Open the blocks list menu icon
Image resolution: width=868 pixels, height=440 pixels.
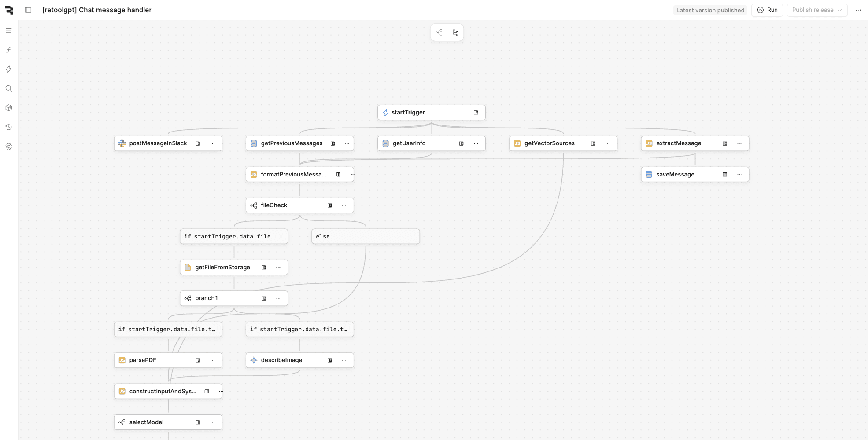pos(9,30)
